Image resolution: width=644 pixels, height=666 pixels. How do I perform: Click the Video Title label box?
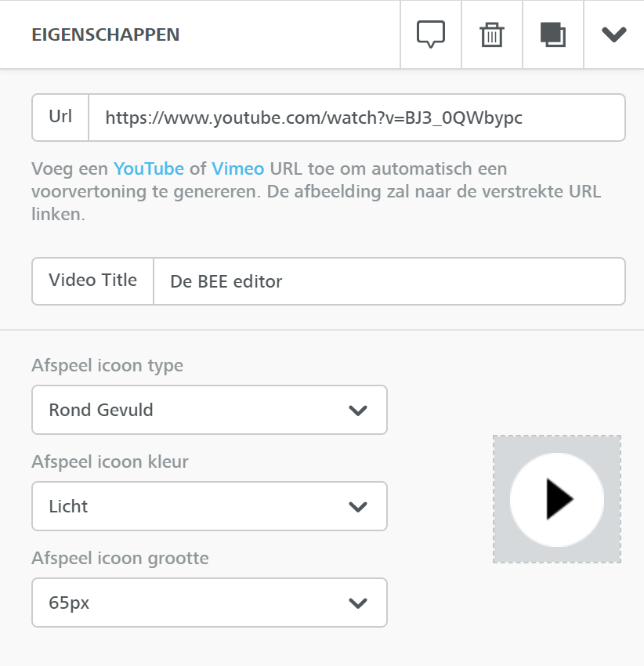(x=92, y=281)
